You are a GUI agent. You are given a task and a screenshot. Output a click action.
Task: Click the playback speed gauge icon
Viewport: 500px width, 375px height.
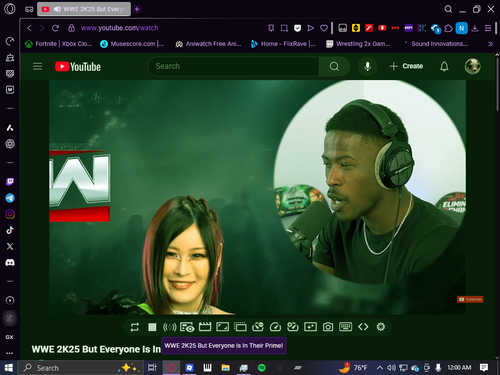point(275,327)
